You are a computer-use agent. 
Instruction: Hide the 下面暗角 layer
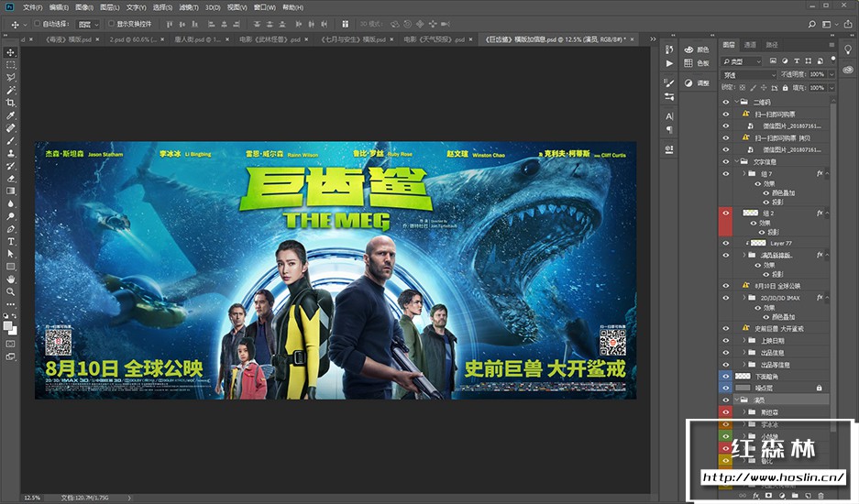[x=726, y=377]
